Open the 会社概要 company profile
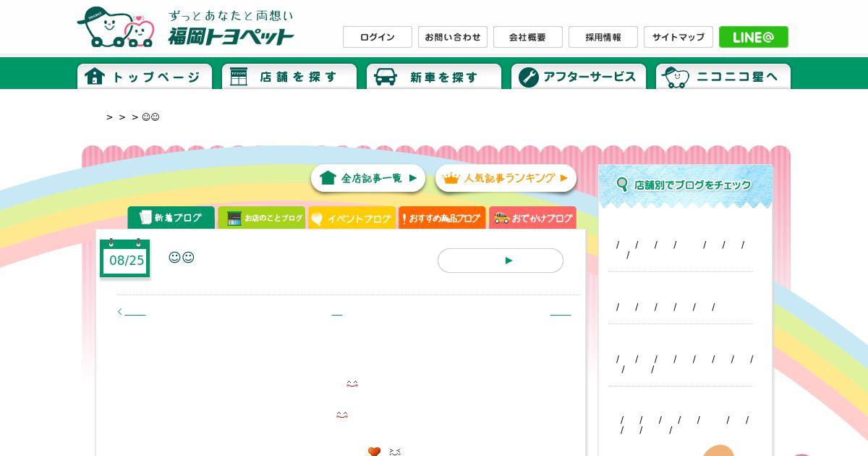Viewport: 868px width, 456px height. [x=528, y=37]
